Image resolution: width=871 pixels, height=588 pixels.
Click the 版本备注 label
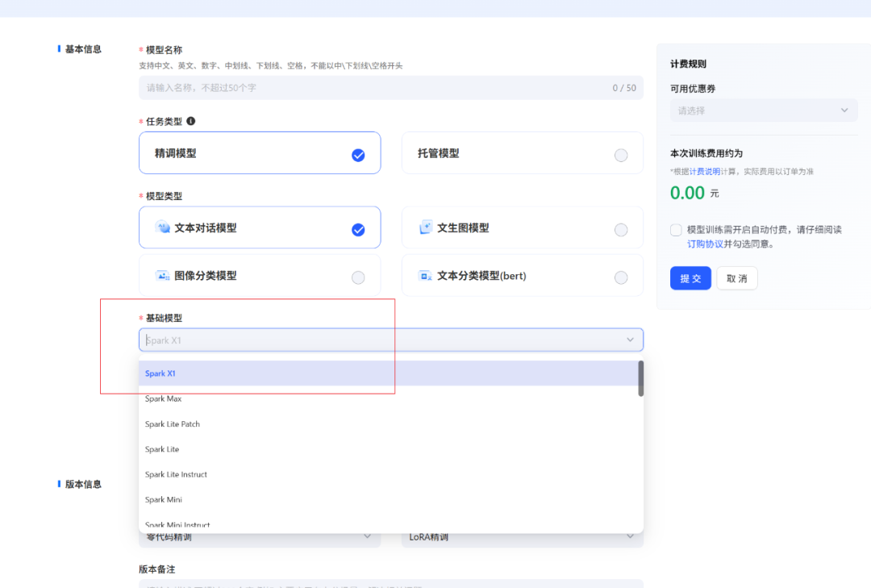(156, 569)
